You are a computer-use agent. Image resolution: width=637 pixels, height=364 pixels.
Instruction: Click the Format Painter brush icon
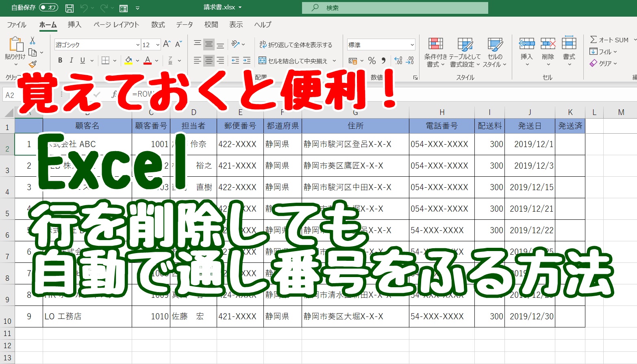[x=33, y=64]
